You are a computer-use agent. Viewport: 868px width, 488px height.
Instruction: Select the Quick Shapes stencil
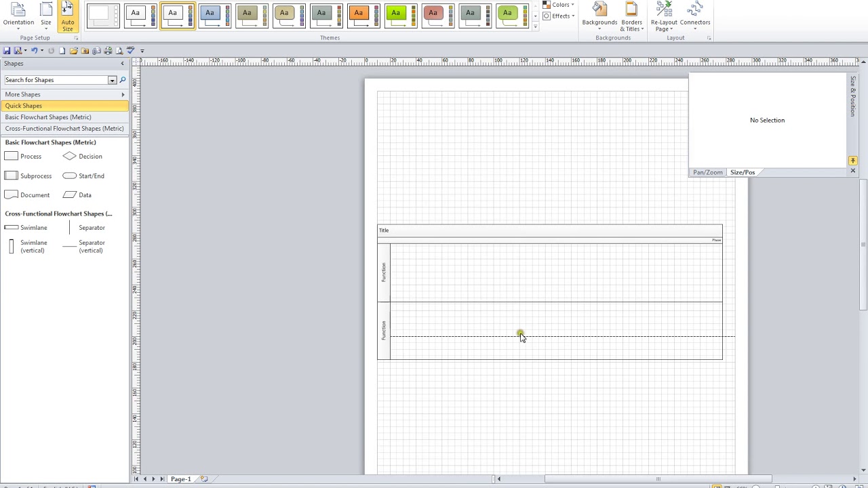(64, 106)
